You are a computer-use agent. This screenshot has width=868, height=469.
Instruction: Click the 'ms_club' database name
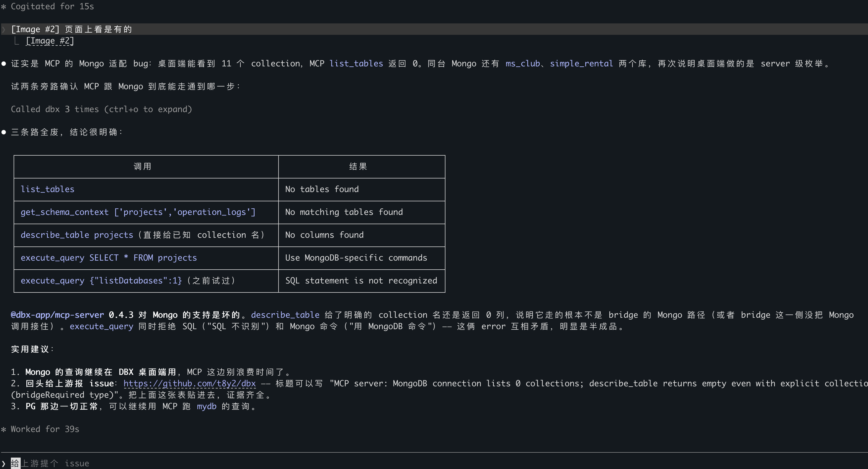click(x=522, y=64)
